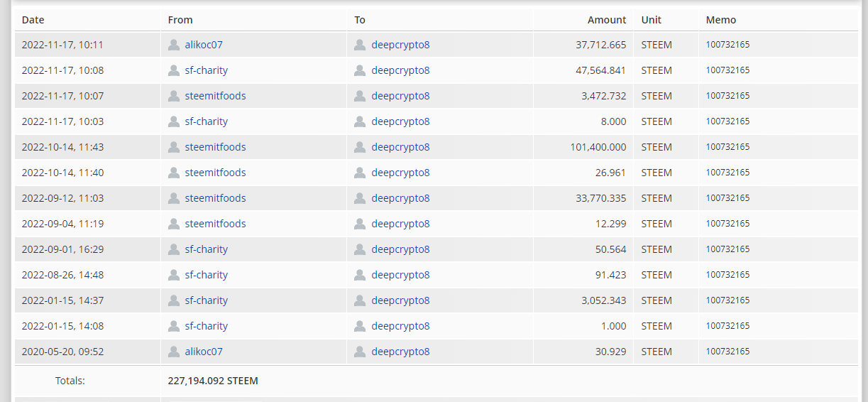
Task: Click the To column header
Action: pos(360,20)
